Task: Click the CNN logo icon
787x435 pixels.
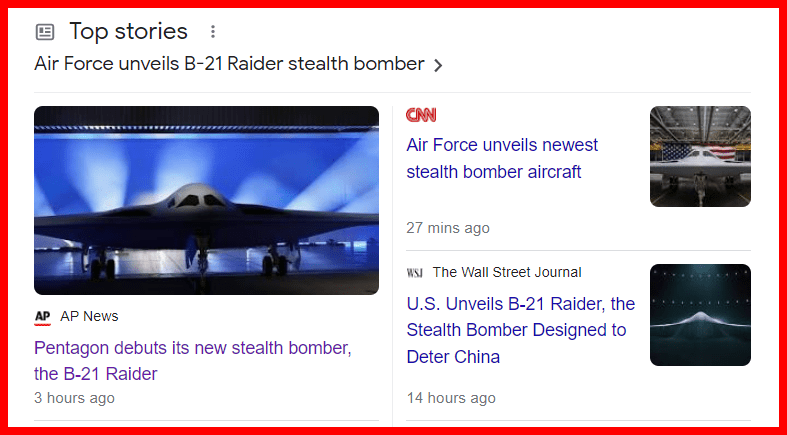Action: point(421,115)
